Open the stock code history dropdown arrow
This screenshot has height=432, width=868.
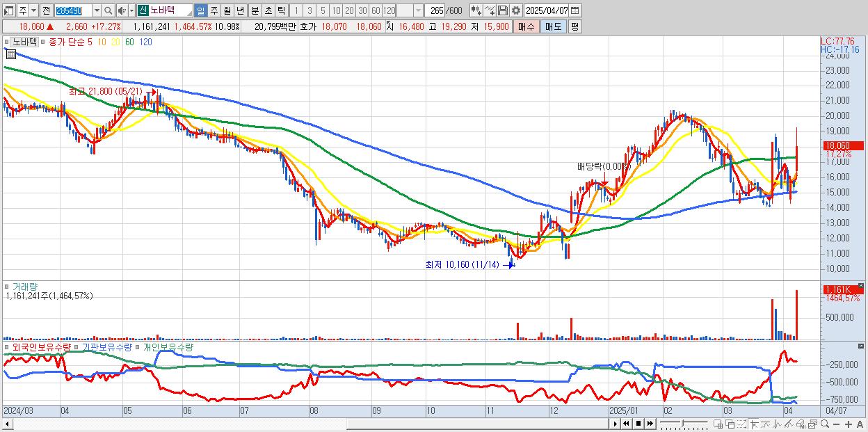click(x=97, y=11)
